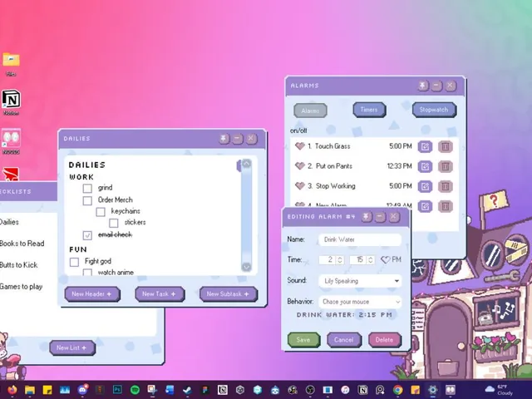Switch to the Timers tab

pos(369,110)
